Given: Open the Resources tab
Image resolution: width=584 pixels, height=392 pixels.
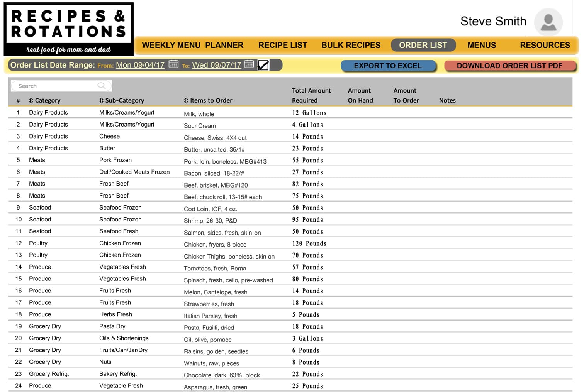Looking at the screenshot, I should [545, 45].
